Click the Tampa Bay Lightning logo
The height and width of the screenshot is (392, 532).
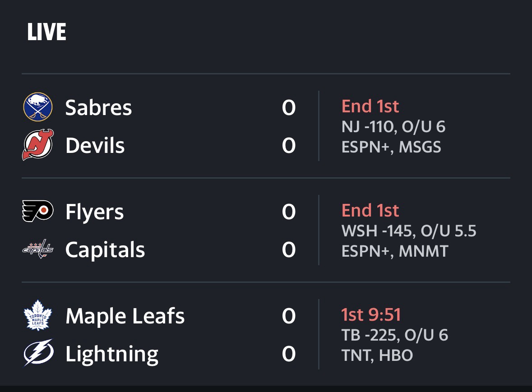38,353
